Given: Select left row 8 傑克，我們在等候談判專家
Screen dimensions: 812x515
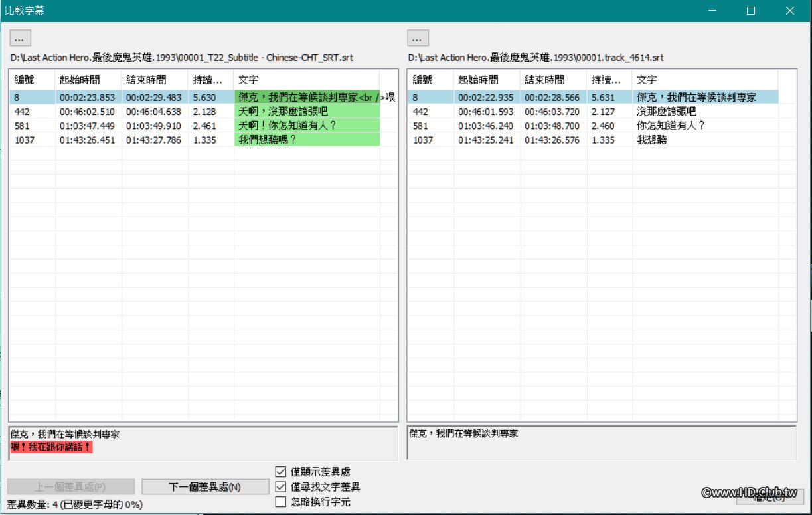Looking at the screenshot, I should click(x=195, y=97).
